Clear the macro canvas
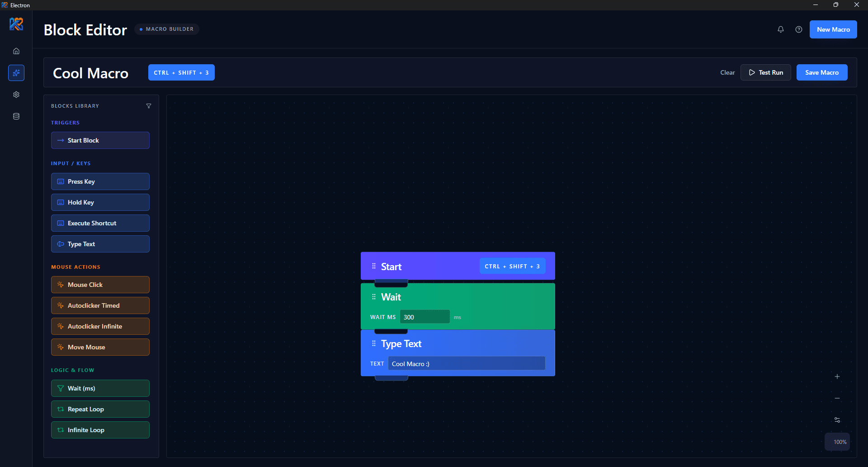The width and height of the screenshot is (868, 467). tap(727, 72)
